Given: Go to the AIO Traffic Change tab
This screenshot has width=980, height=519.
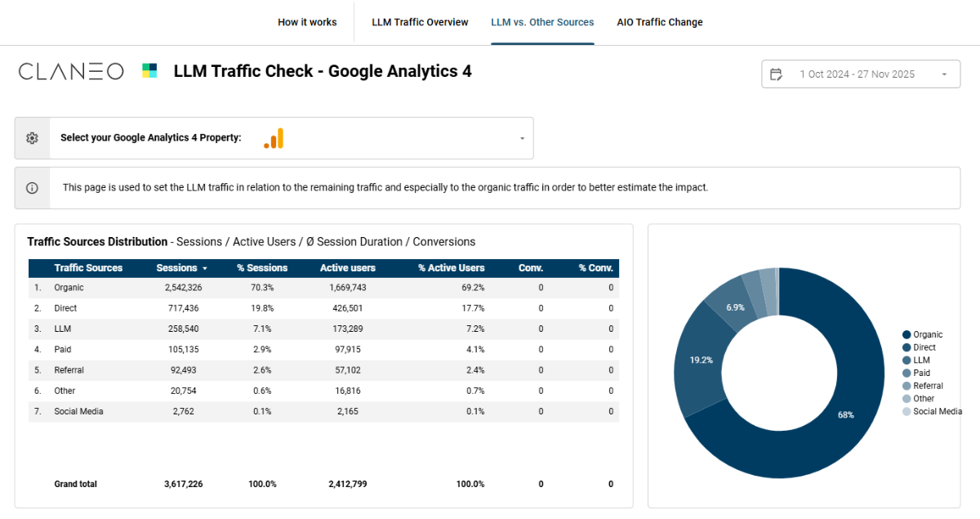Looking at the screenshot, I should pyautogui.click(x=659, y=22).
